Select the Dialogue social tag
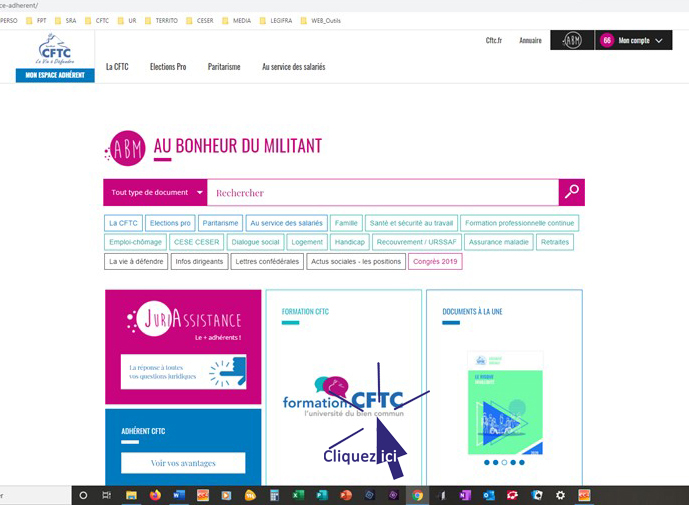The image size is (689, 505). 255,242
